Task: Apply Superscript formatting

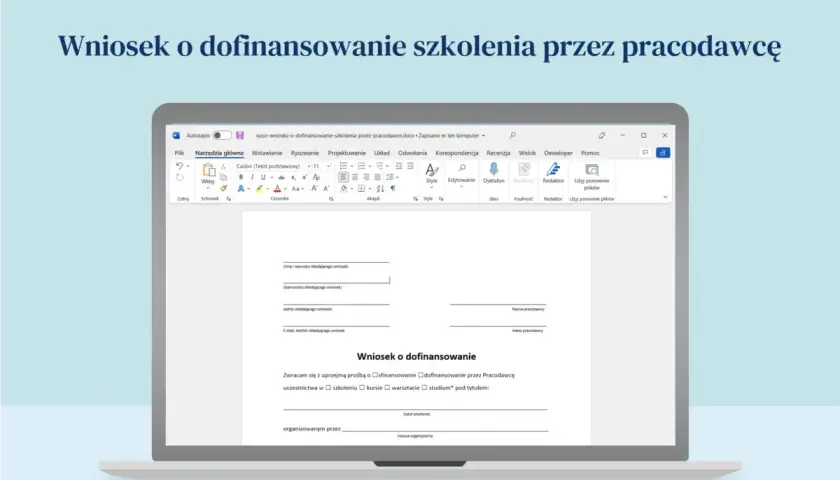Action: pyautogui.click(x=304, y=177)
